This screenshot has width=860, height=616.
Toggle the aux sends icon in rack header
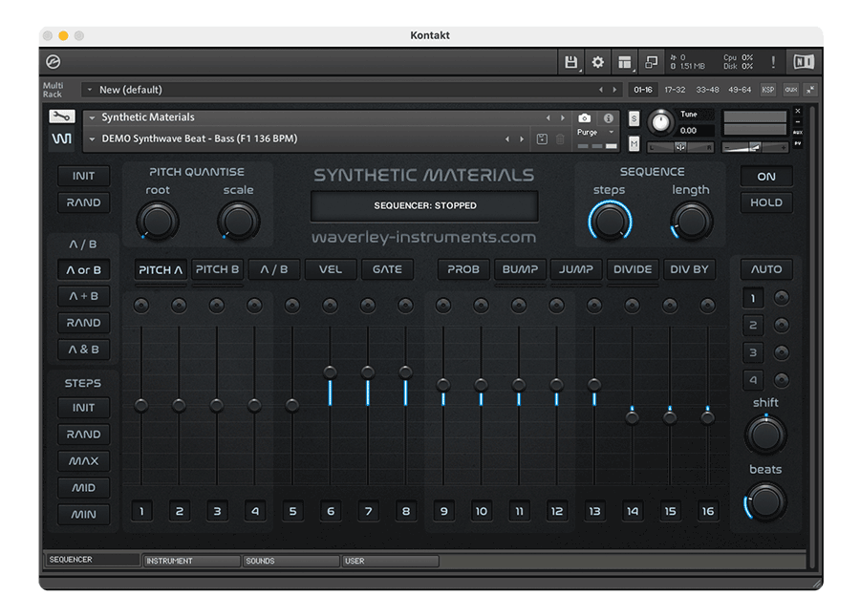[791, 90]
